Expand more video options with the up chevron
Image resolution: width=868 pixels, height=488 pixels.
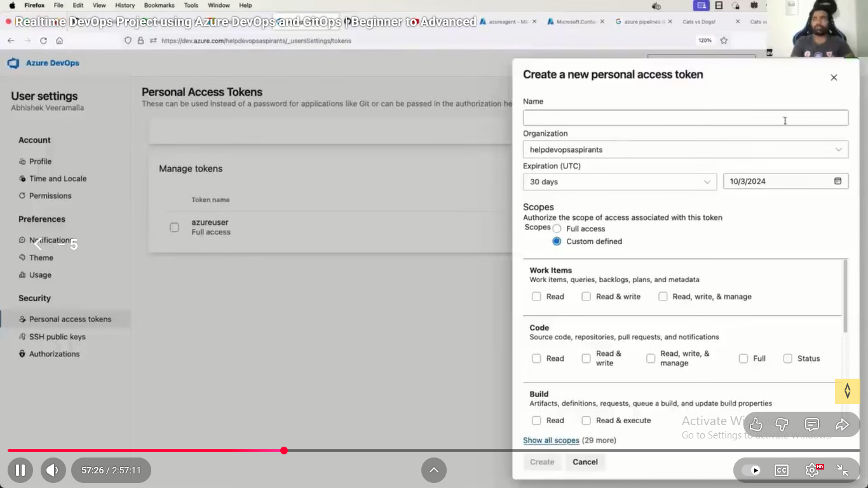point(434,470)
